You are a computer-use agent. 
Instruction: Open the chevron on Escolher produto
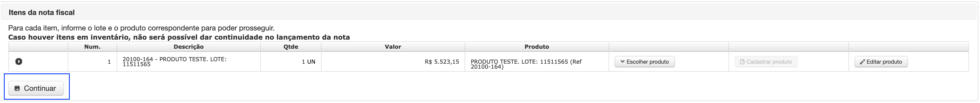[622, 61]
